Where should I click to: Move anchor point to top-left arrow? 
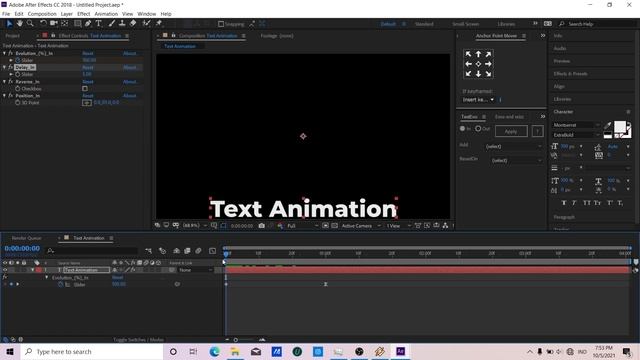[x=468, y=54]
